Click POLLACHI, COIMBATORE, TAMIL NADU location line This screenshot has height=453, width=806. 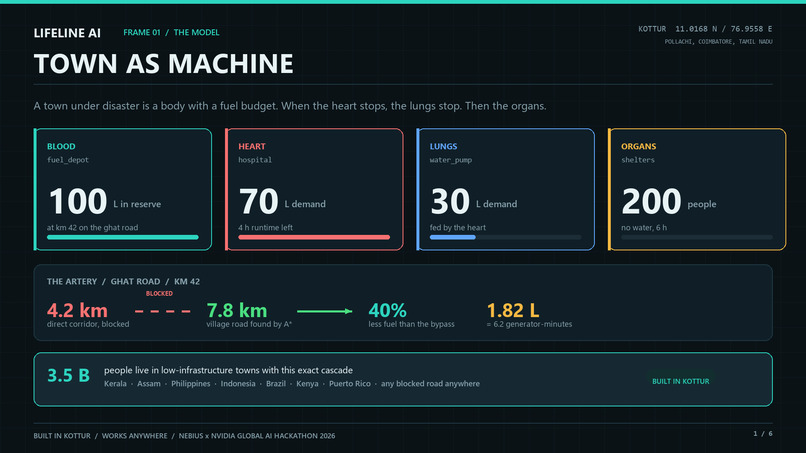coord(718,42)
